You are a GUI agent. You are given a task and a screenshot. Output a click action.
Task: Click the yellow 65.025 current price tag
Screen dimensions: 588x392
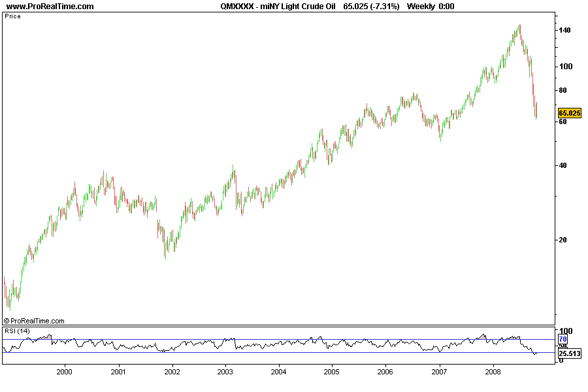point(570,113)
